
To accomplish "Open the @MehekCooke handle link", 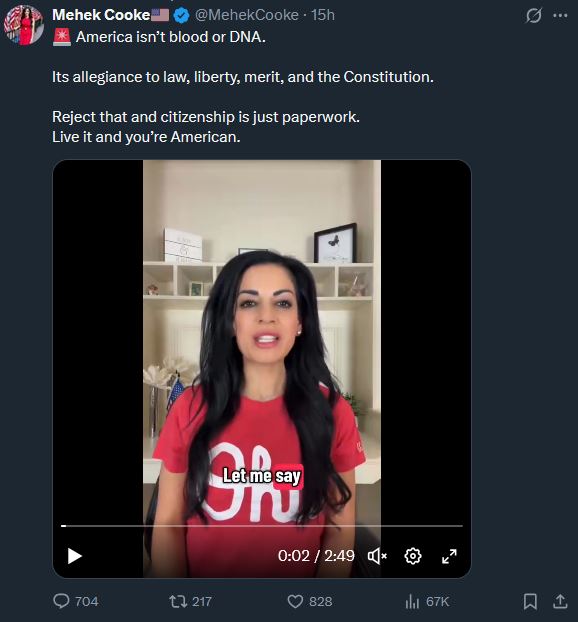I will (246, 15).
